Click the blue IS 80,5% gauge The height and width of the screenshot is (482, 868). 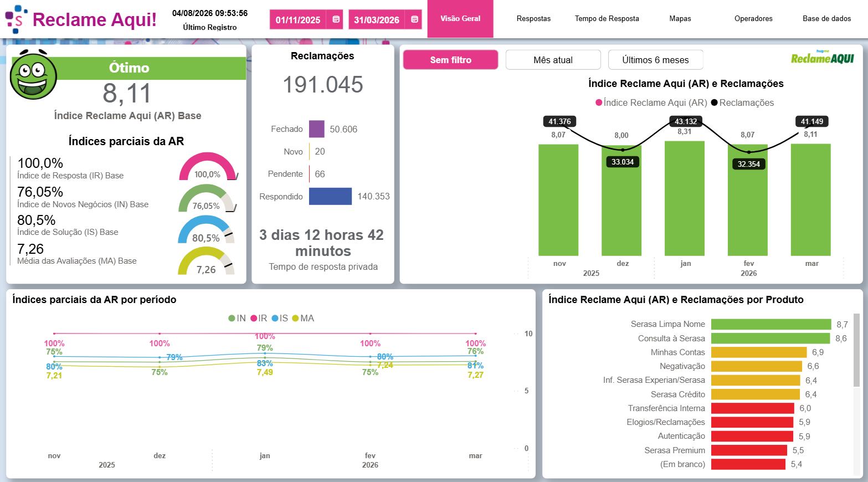[206, 230]
